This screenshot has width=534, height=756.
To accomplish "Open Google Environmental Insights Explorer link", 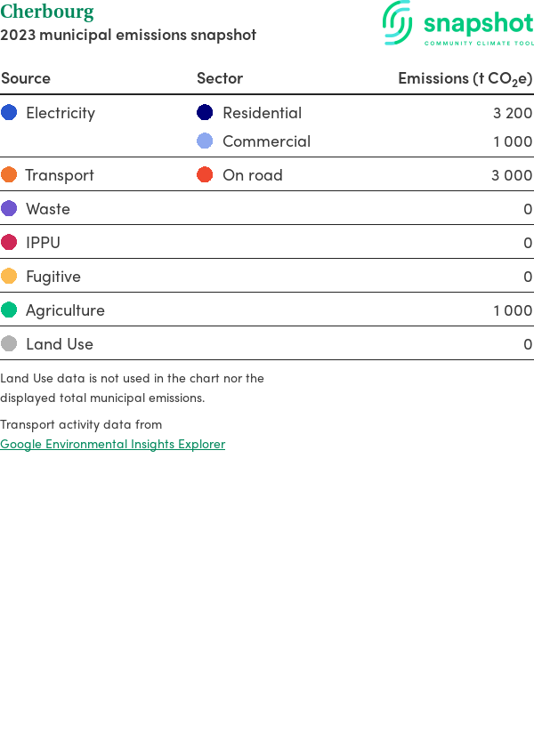I will coord(112,444).
